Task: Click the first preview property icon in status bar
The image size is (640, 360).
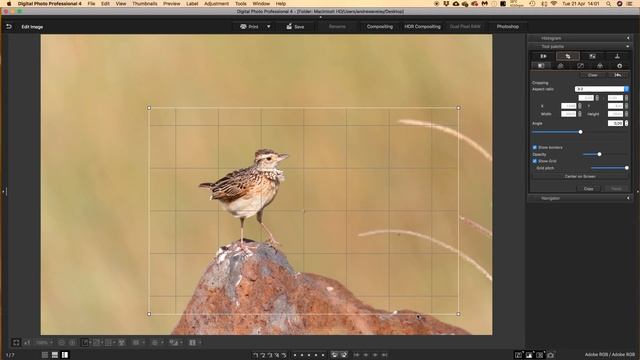Action: click(518, 355)
